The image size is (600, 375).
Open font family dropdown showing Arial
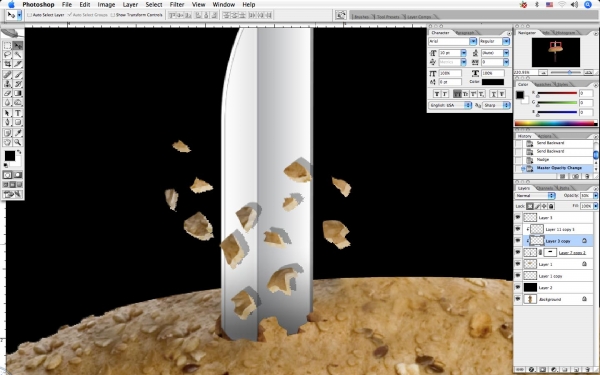(473, 41)
